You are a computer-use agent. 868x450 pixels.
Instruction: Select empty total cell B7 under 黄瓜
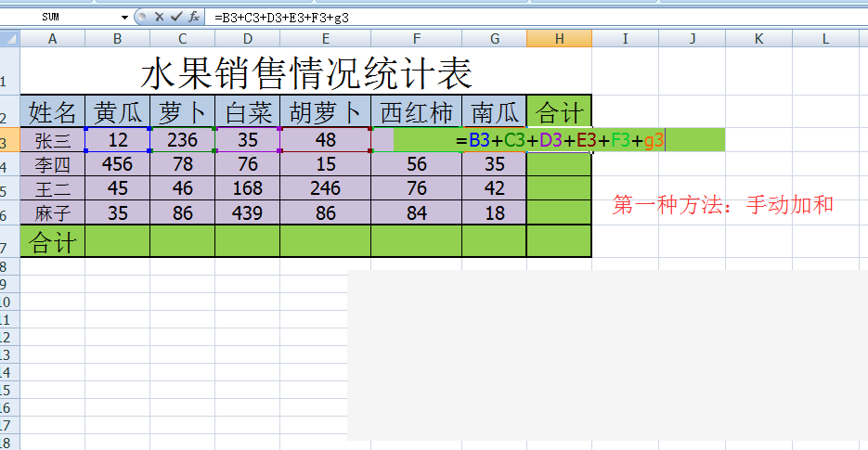(x=117, y=241)
